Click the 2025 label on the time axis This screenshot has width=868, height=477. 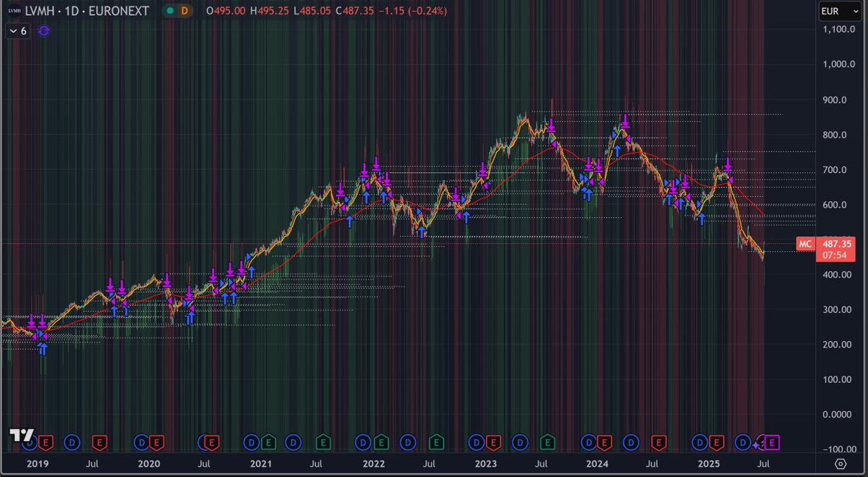click(x=708, y=463)
